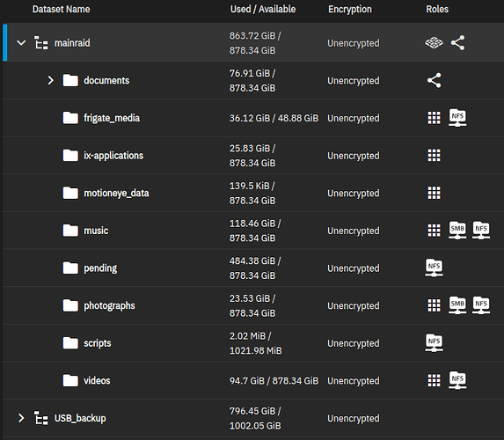Click the scripts folder icon
504x440 pixels.
click(x=70, y=343)
